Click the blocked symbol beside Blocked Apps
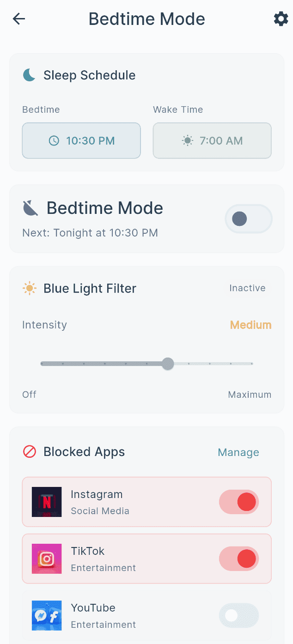The image size is (293, 644). tap(29, 452)
